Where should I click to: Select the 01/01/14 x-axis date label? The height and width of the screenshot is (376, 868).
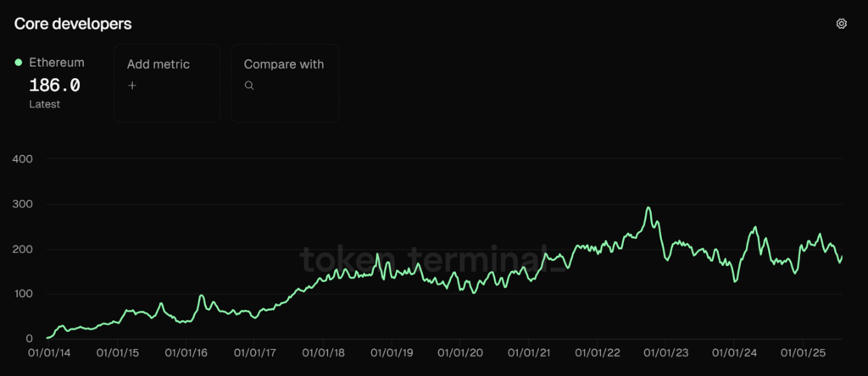click(48, 351)
